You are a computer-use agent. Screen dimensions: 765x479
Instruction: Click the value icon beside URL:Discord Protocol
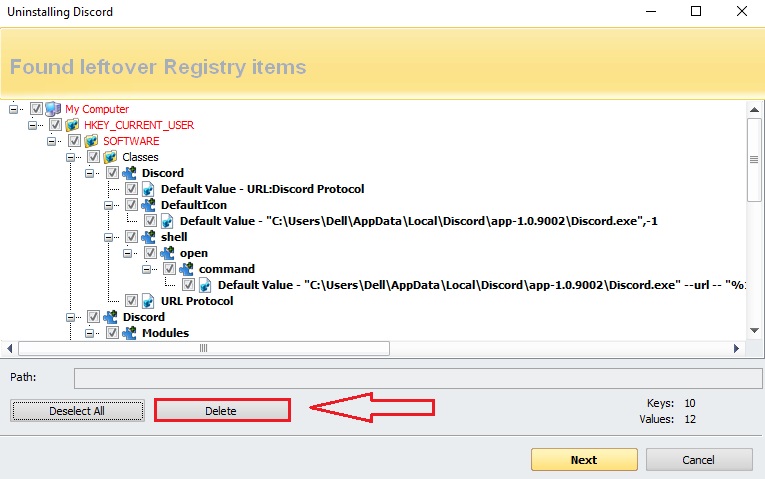148,189
